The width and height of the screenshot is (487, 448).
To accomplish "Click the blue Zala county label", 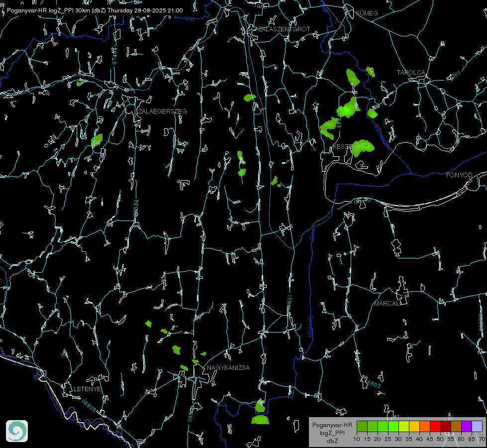I will click(312, 234).
